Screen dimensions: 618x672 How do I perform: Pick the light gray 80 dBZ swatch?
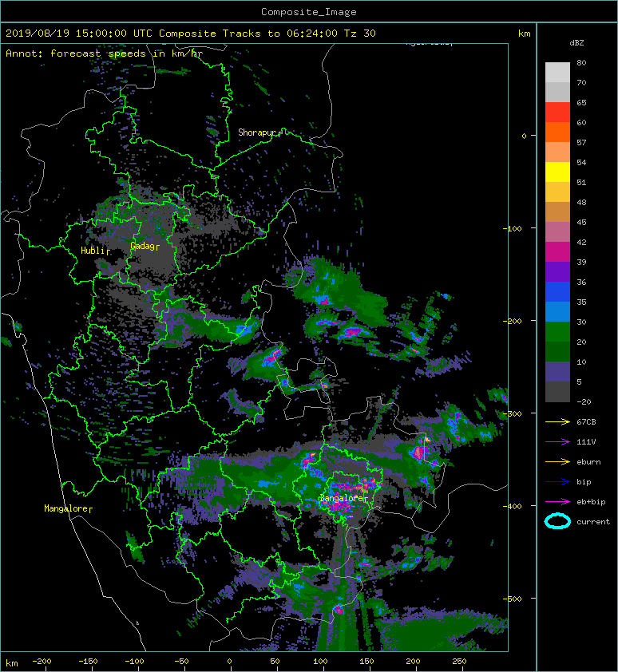pos(557,72)
